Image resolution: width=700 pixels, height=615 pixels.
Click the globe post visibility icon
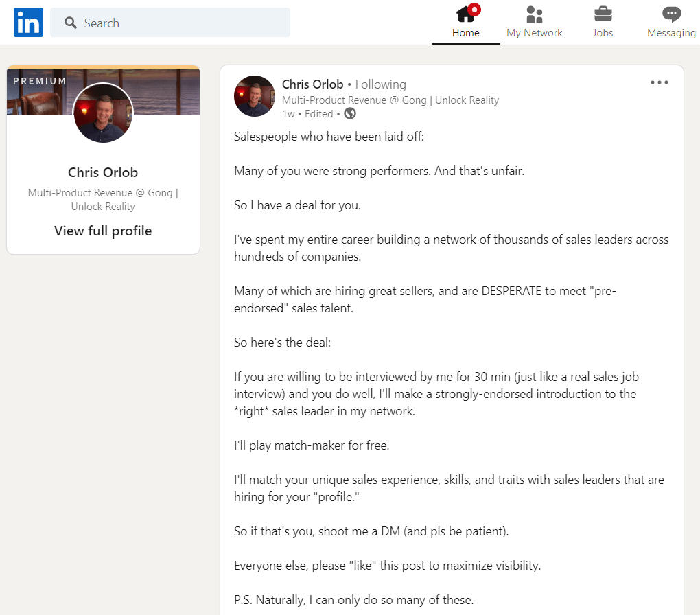pyautogui.click(x=349, y=114)
